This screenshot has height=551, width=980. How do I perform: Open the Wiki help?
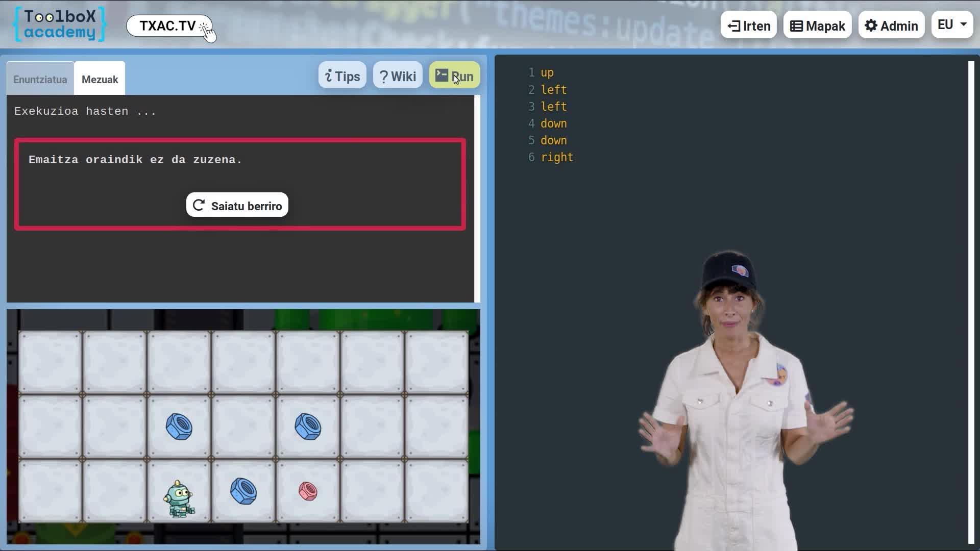[398, 76]
